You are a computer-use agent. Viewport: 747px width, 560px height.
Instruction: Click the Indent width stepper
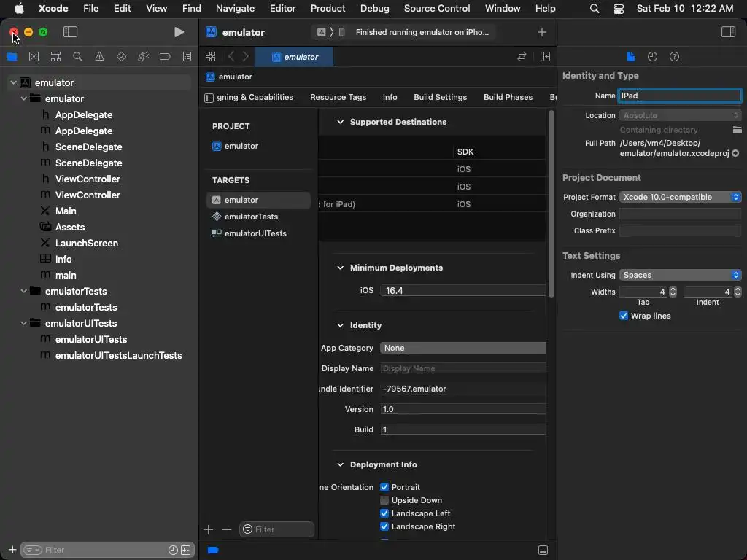coord(738,292)
